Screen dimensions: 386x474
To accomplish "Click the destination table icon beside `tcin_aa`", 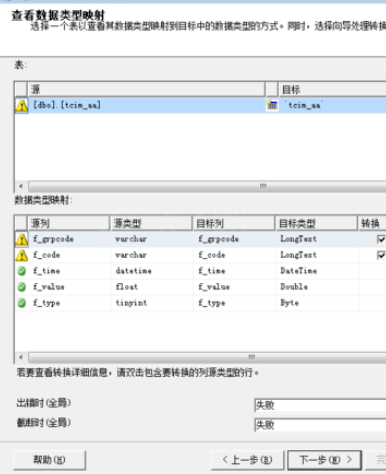I will point(272,105).
